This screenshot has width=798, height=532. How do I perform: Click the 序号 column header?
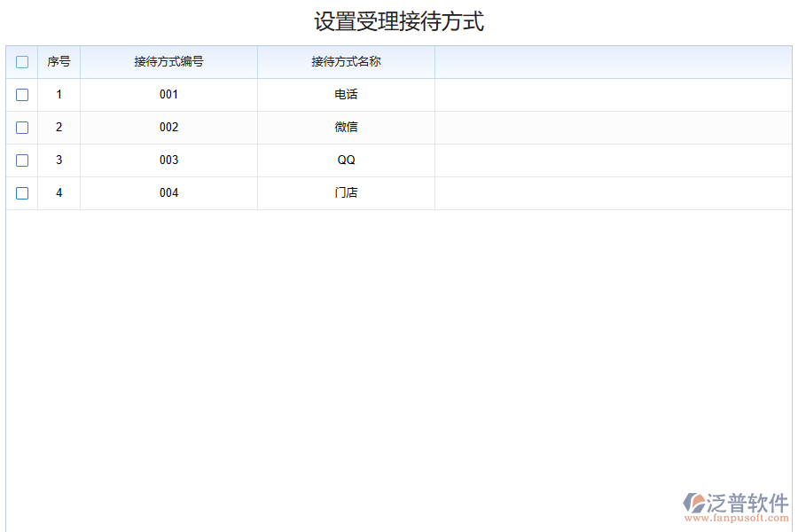point(59,62)
